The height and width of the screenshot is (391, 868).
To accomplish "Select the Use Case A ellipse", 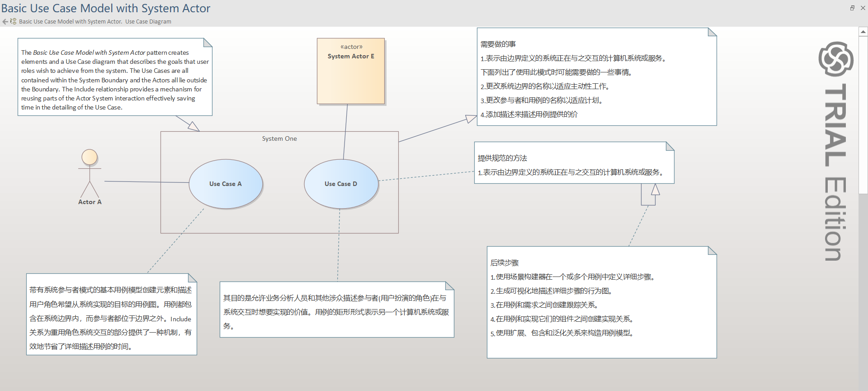I will (226, 184).
